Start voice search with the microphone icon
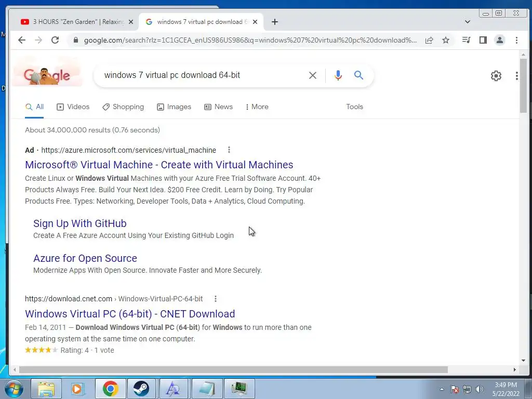Image resolution: width=532 pixels, height=399 pixels. tap(338, 75)
